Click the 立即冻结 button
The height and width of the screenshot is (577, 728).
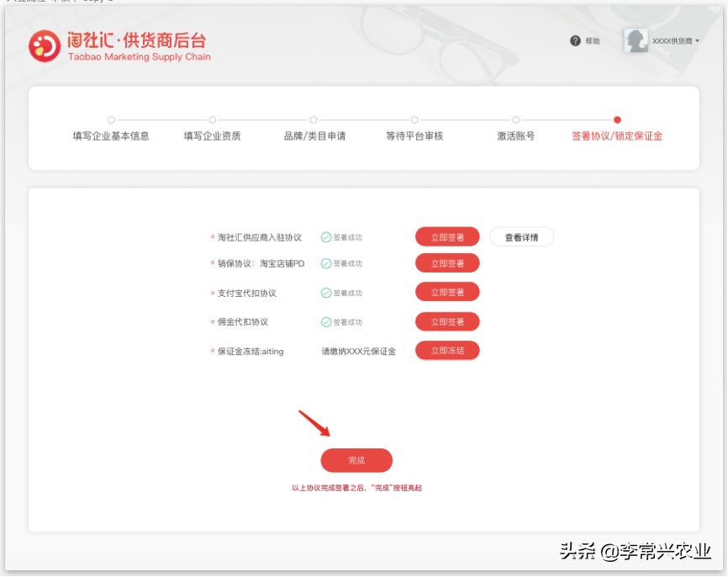447,350
